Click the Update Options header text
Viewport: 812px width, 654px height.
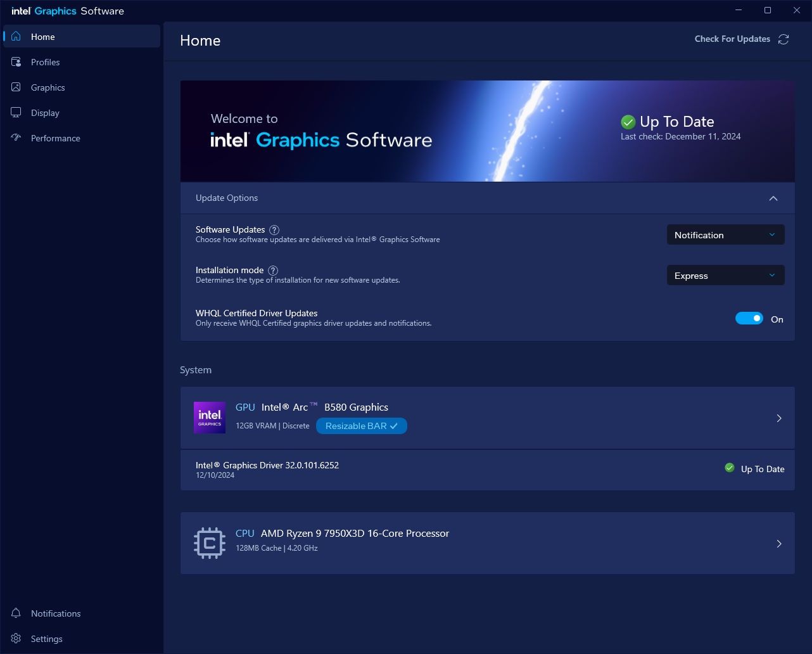coord(227,198)
